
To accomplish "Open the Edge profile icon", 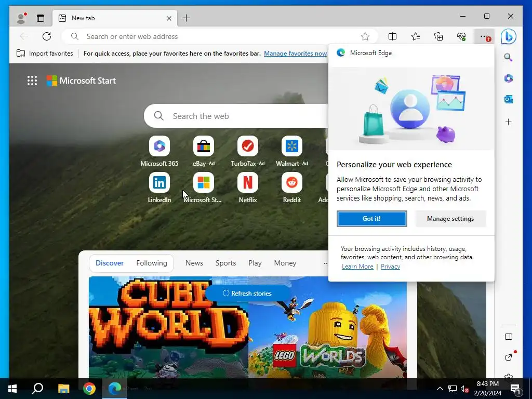I will pyautogui.click(x=21, y=18).
